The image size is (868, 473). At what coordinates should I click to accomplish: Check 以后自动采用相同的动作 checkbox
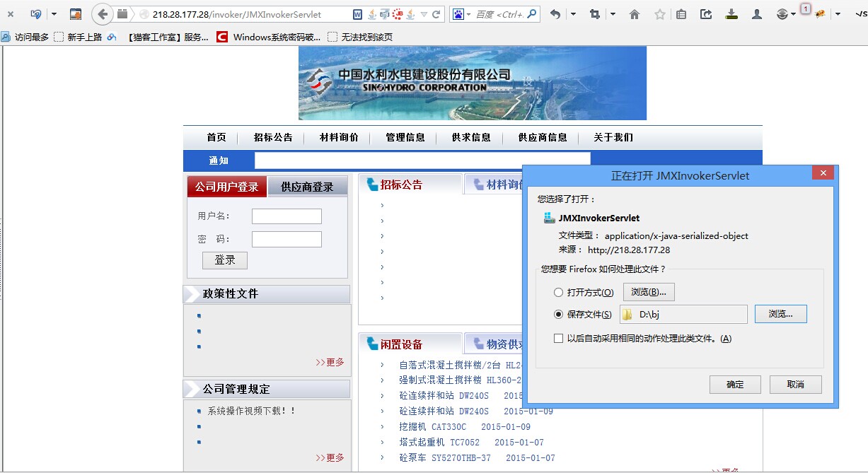coord(559,339)
